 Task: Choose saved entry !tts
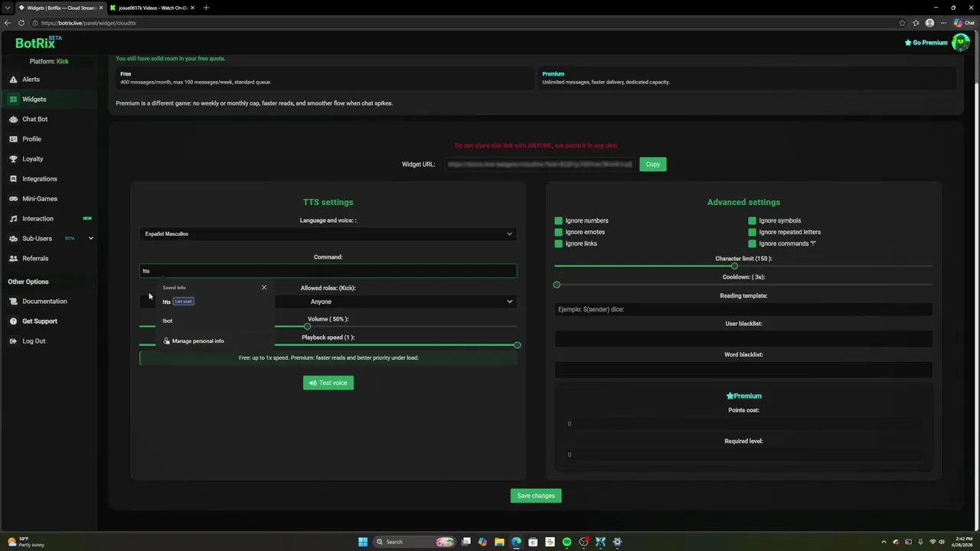coord(215,302)
